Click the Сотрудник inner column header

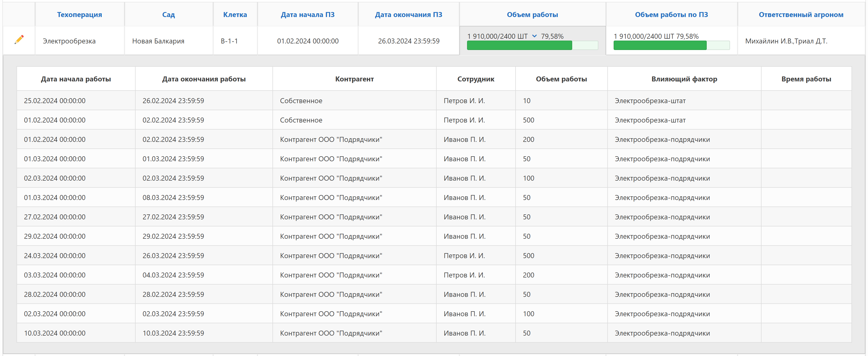[475, 79]
